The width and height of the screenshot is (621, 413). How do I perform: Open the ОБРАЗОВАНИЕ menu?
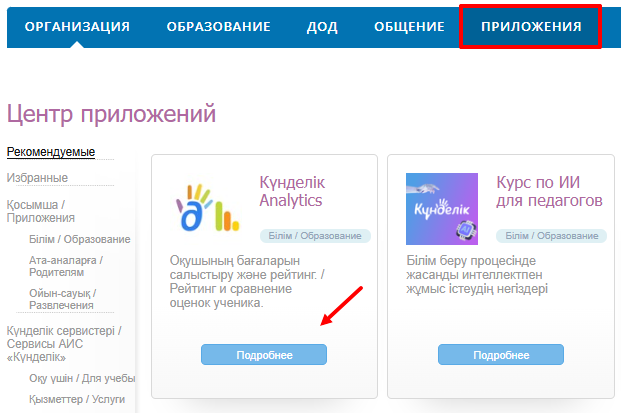[x=218, y=26]
